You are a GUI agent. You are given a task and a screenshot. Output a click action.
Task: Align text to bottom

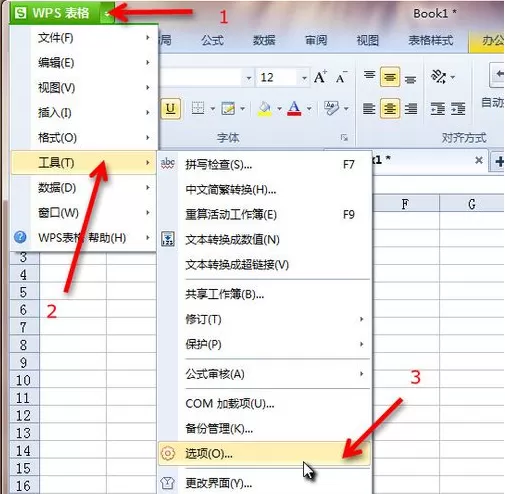[x=410, y=79]
